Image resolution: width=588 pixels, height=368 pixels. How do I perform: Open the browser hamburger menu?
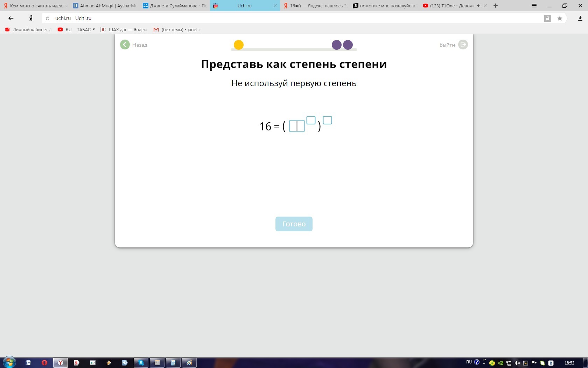534,6
